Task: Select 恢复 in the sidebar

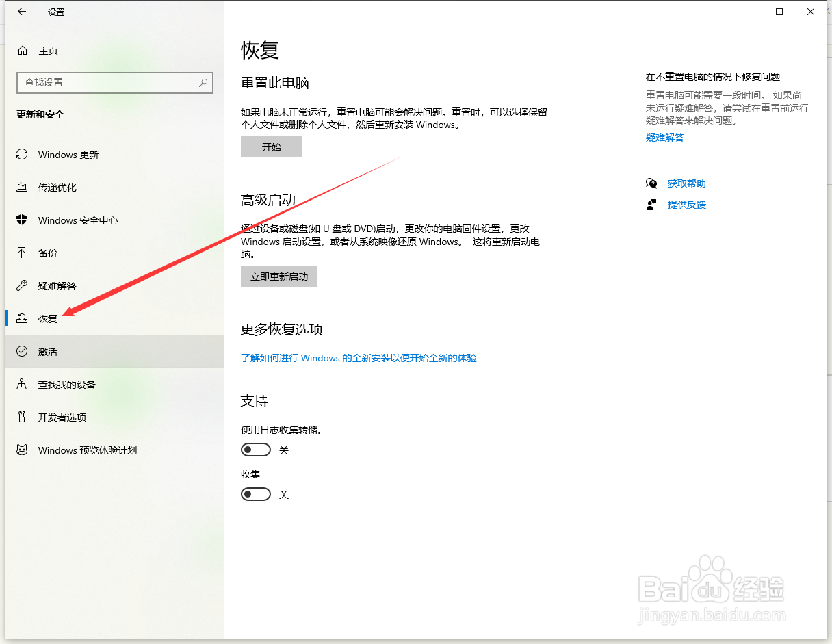Action: 115,319
